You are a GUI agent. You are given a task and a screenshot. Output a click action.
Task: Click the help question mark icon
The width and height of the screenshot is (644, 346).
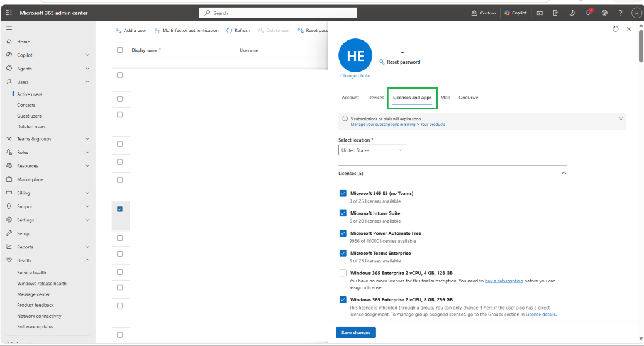[x=620, y=13]
